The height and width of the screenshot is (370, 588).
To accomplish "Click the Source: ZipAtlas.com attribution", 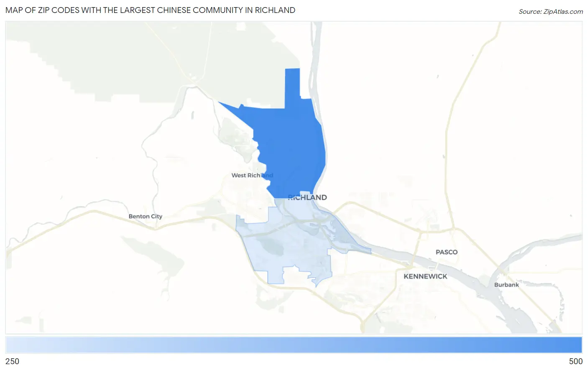I will pyautogui.click(x=551, y=12).
